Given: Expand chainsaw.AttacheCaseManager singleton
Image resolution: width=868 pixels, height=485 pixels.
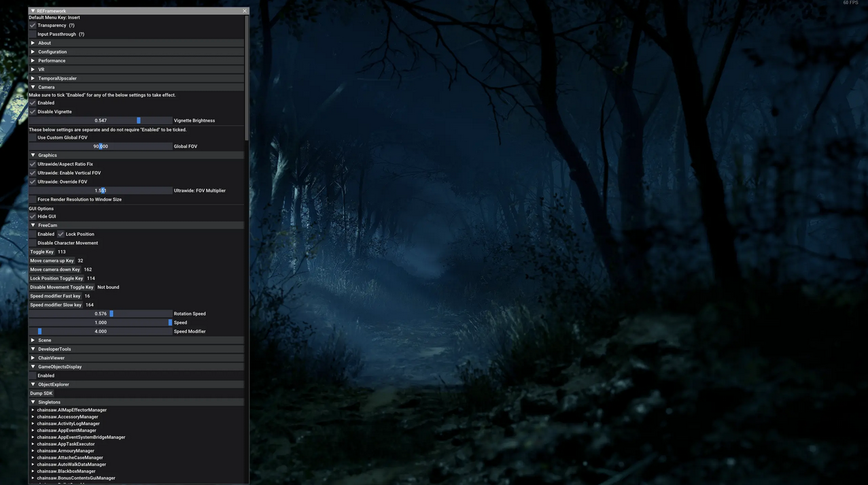Looking at the screenshot, I should pos(33,458).
